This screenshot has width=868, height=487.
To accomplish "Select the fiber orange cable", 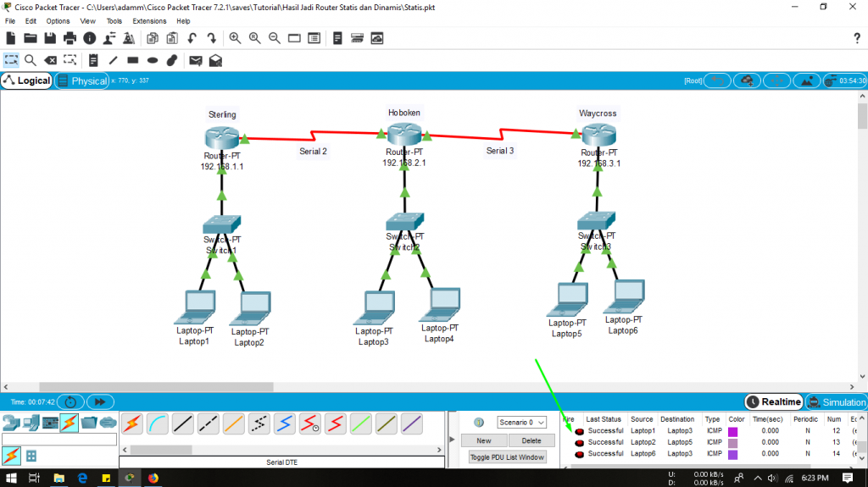I will pyautogui.click(x=234, y=424).
